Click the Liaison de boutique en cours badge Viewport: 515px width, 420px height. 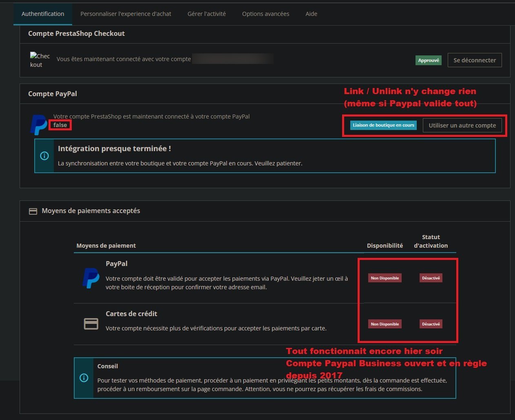pos(383,125)
